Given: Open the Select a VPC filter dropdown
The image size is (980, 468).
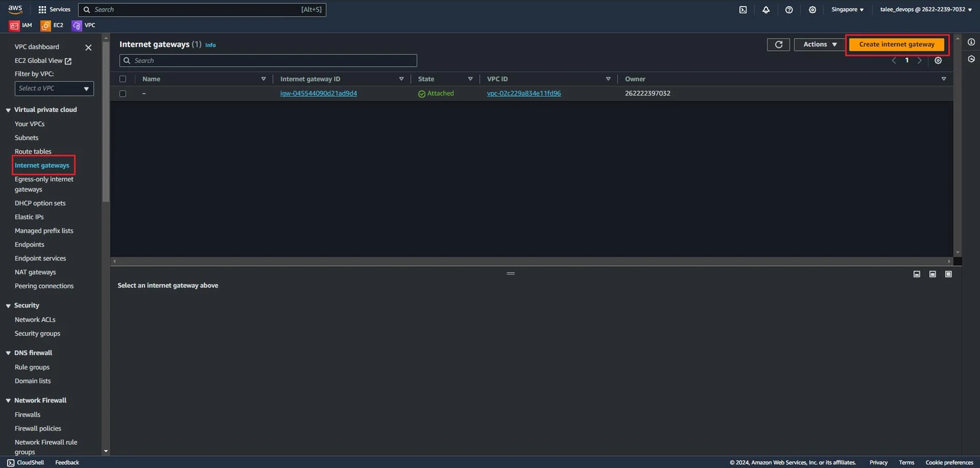Looking at the screenshot, I should (54, 89).
